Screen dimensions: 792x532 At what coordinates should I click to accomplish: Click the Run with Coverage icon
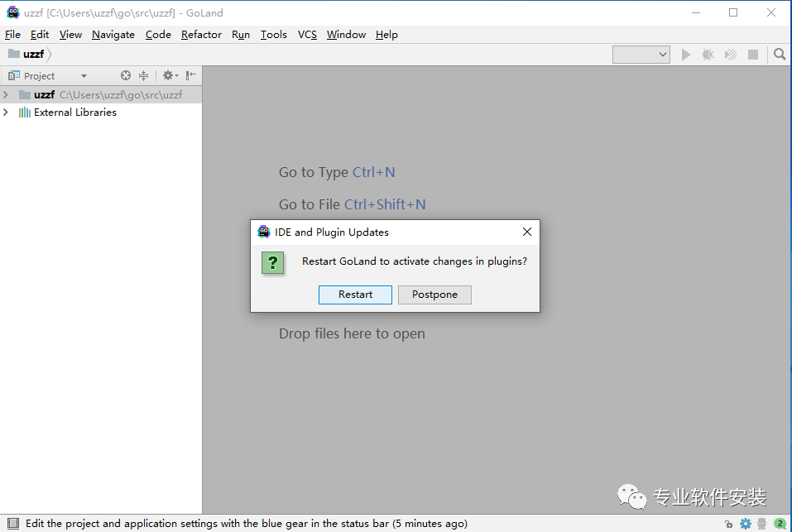[731, 55]
